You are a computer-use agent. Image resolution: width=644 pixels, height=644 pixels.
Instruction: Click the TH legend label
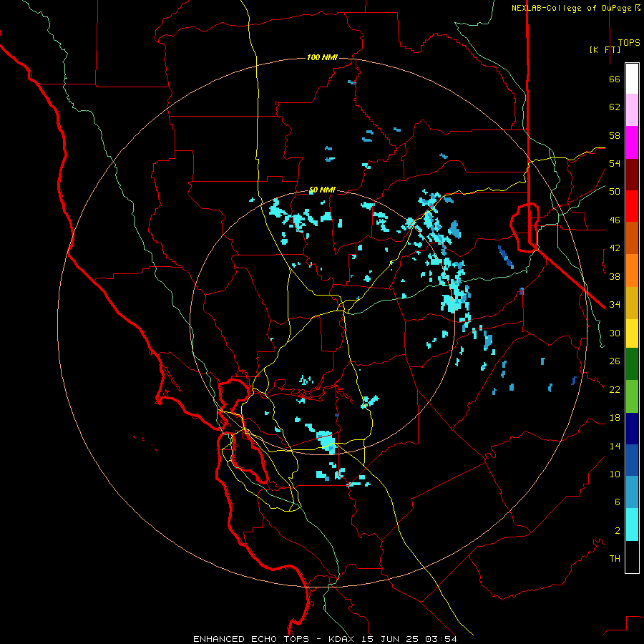click(615, 559)
